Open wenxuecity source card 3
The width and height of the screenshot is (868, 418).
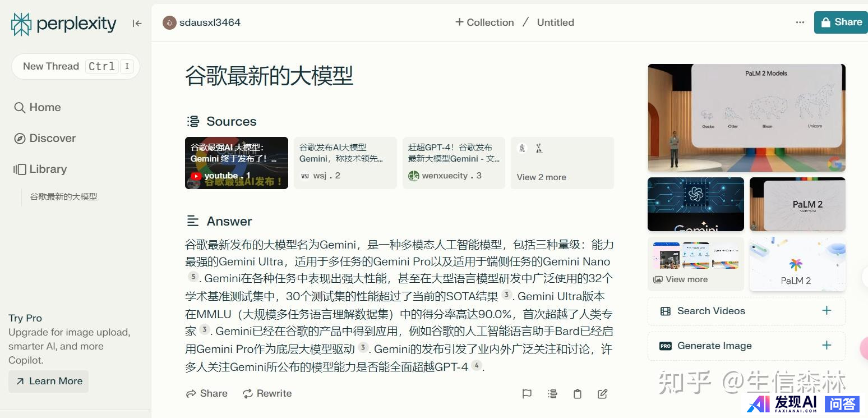[454, 163]
